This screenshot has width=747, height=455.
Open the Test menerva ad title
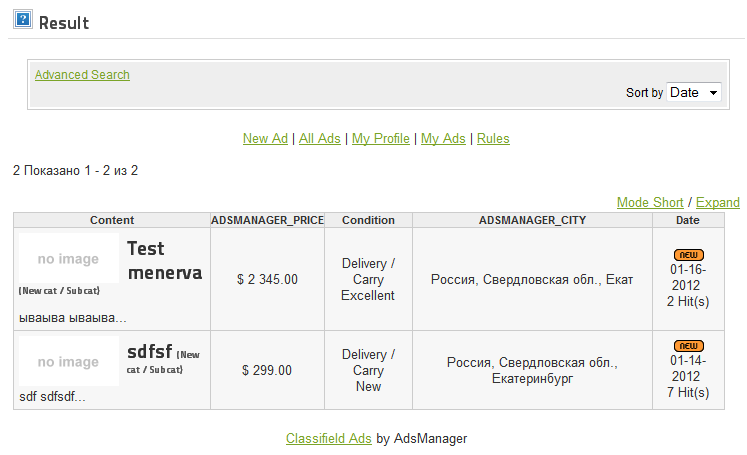pos(164,260)
